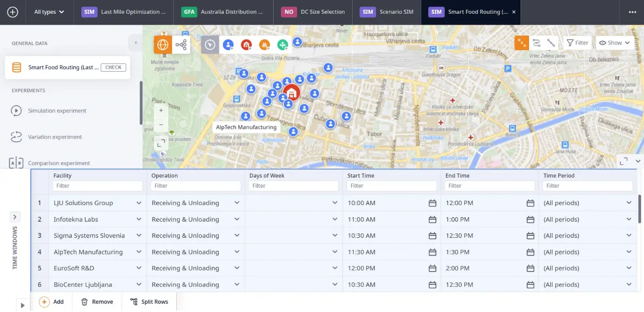Image resolution: width=644 pixels, height=312 pixels.
Task: Click the Operation column filter field
Action: tap(195, 186)
